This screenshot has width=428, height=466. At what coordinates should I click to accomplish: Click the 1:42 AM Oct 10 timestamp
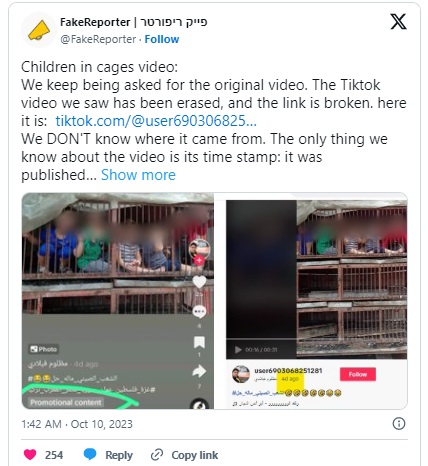point(77,424)
